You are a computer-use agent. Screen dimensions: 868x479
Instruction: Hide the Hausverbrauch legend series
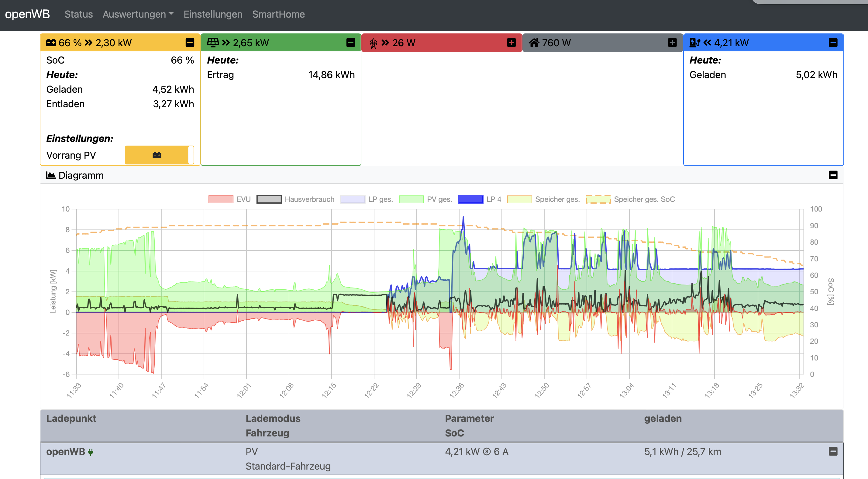click(x=269, y=199)
